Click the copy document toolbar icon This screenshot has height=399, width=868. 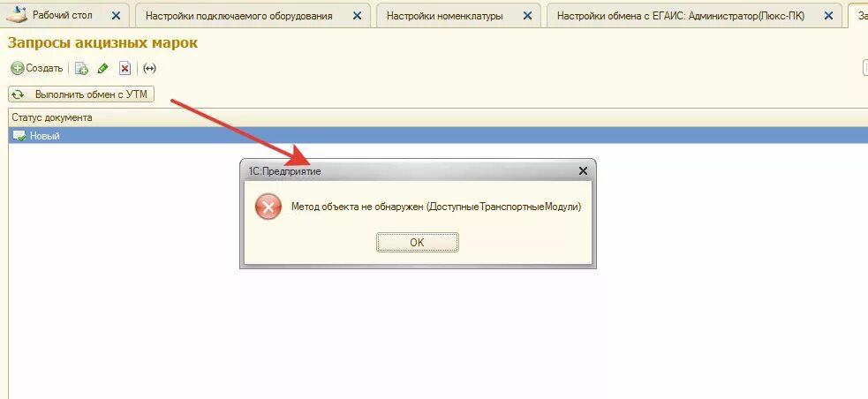point(81,69)
